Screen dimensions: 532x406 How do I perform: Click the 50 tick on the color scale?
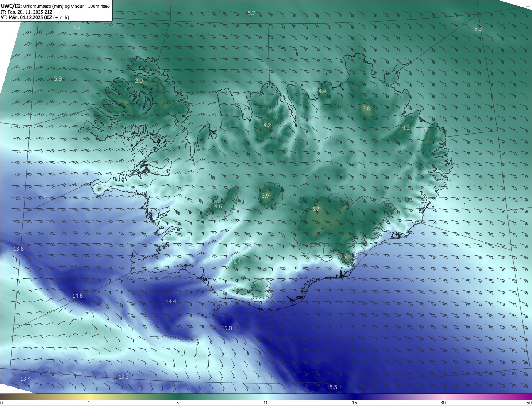(x=529, y=403)
